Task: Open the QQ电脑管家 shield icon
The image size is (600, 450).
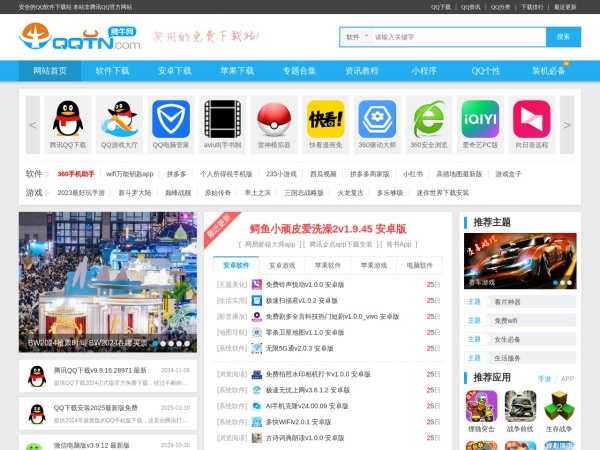Action: pyautogui.click(x=171, y=119)
